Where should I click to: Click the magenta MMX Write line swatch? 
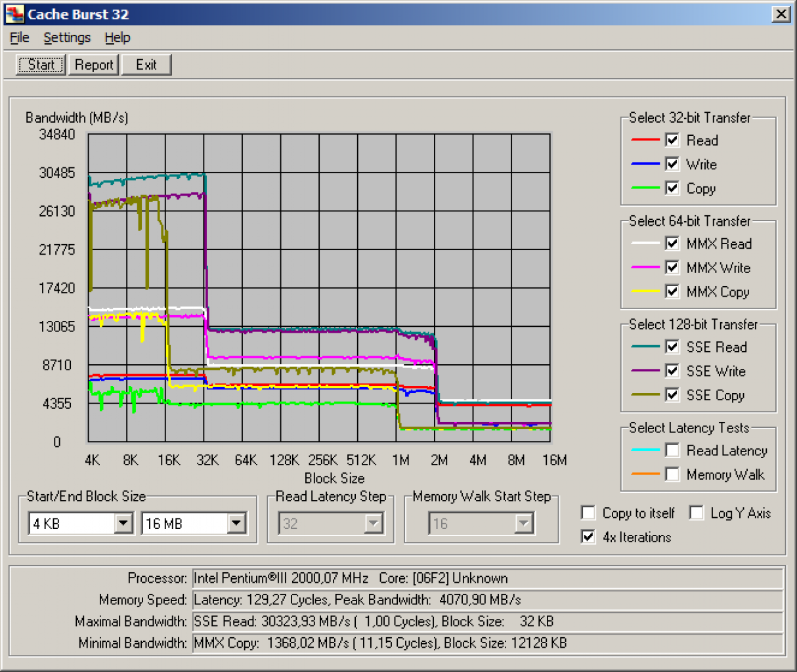[x=645, y=268]
